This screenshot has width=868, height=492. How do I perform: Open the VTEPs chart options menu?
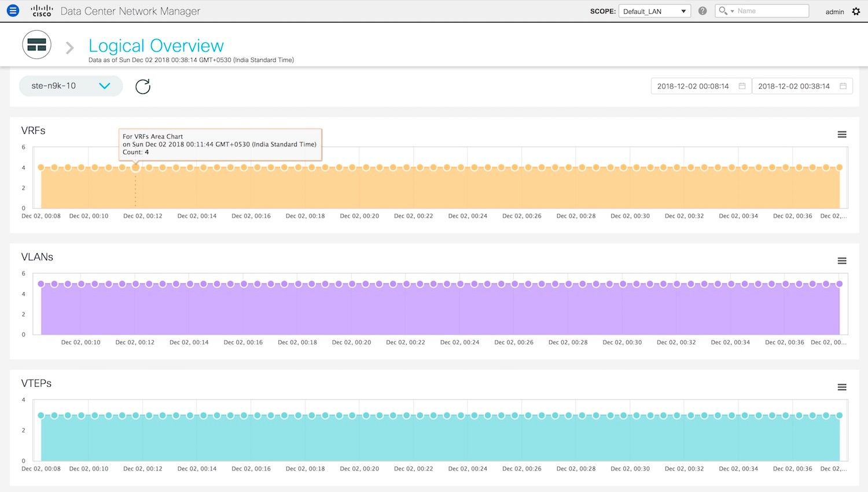point(842,387)
